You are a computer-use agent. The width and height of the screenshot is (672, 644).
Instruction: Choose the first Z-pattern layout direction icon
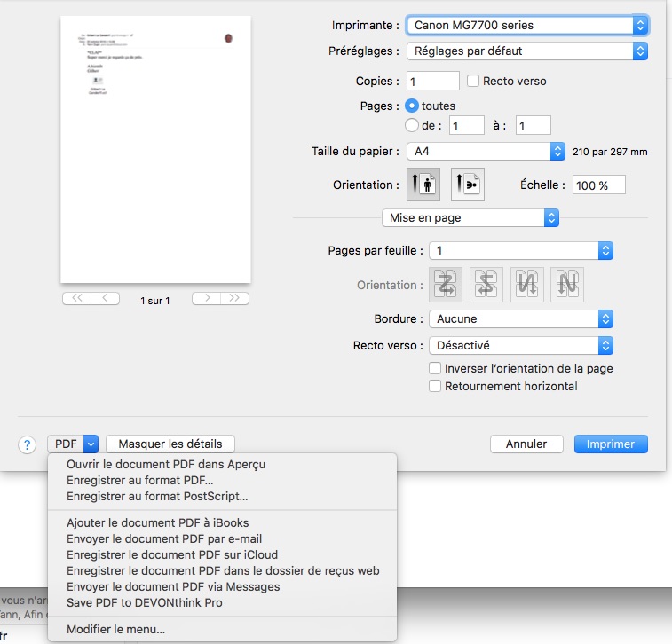446,285
